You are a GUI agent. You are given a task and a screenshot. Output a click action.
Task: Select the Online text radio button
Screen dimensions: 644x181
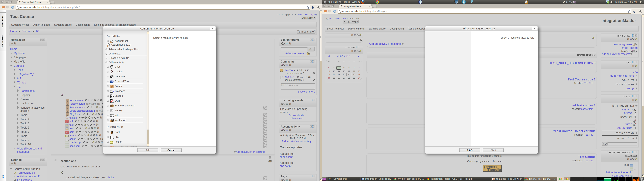click(x=106, y=54)
